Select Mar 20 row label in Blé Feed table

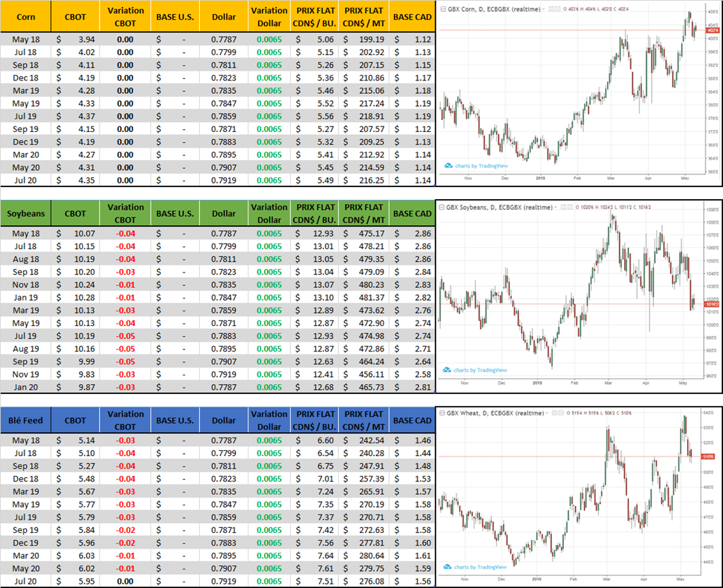pyautogui.click(x=26, y=556)
